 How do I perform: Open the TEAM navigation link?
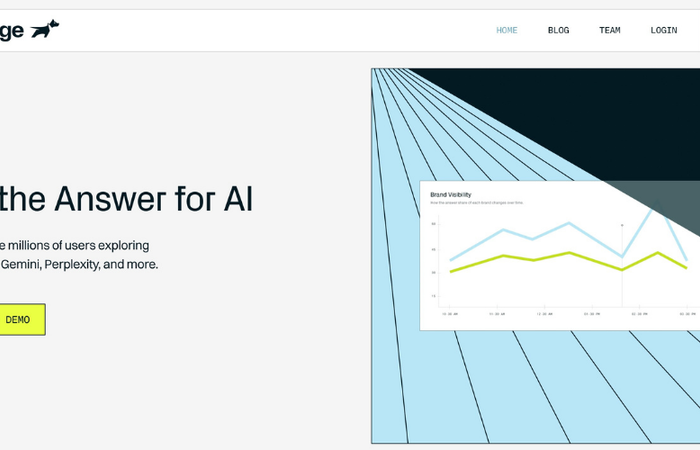[x=610, y=30]
